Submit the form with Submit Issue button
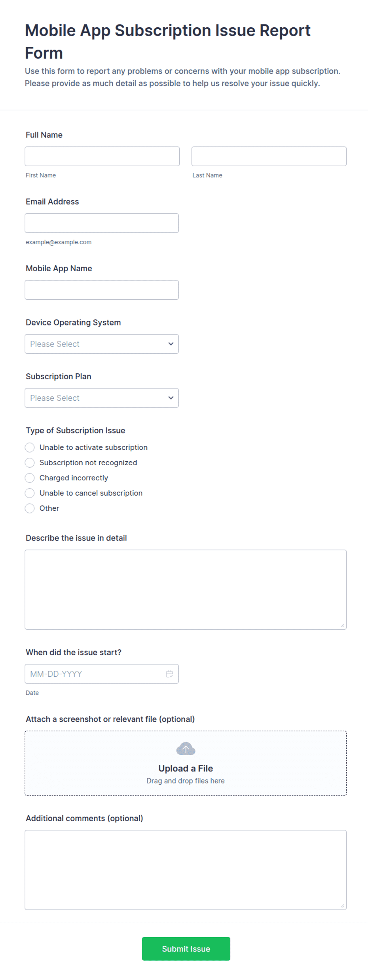Screen dimensions: 368x980 coord(186,948)
